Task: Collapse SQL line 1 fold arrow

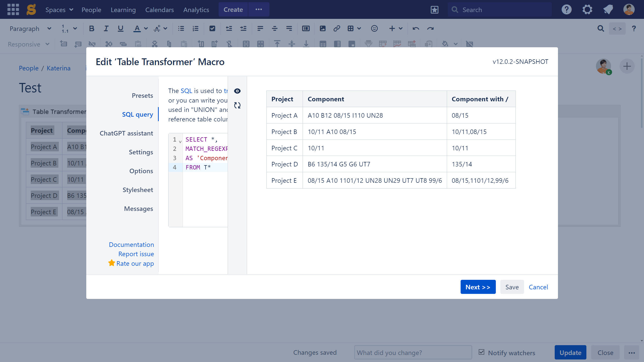Action: pos(180,142)
